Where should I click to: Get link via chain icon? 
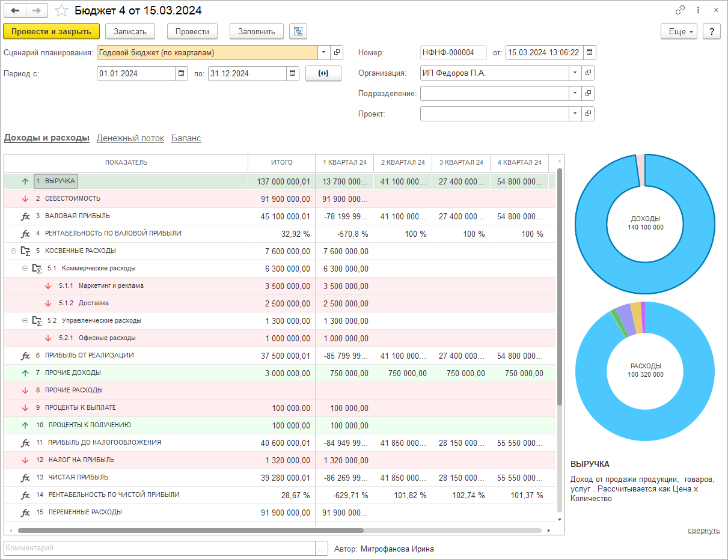680,10
